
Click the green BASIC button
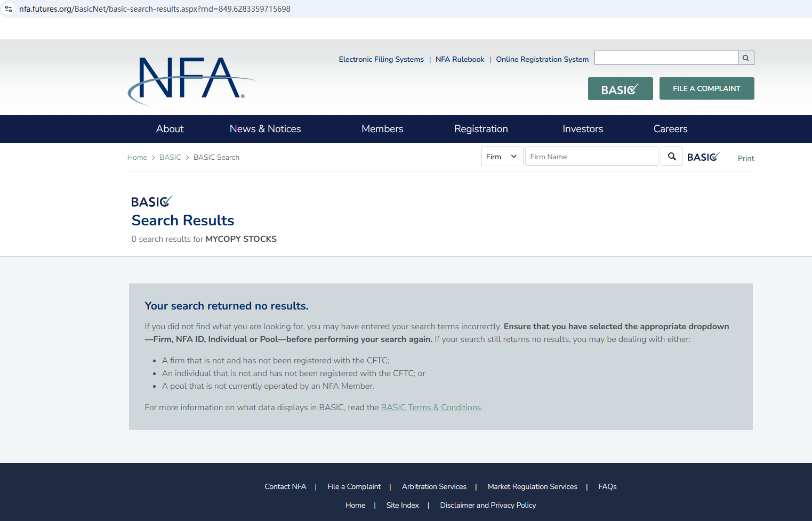click(620, 88)
